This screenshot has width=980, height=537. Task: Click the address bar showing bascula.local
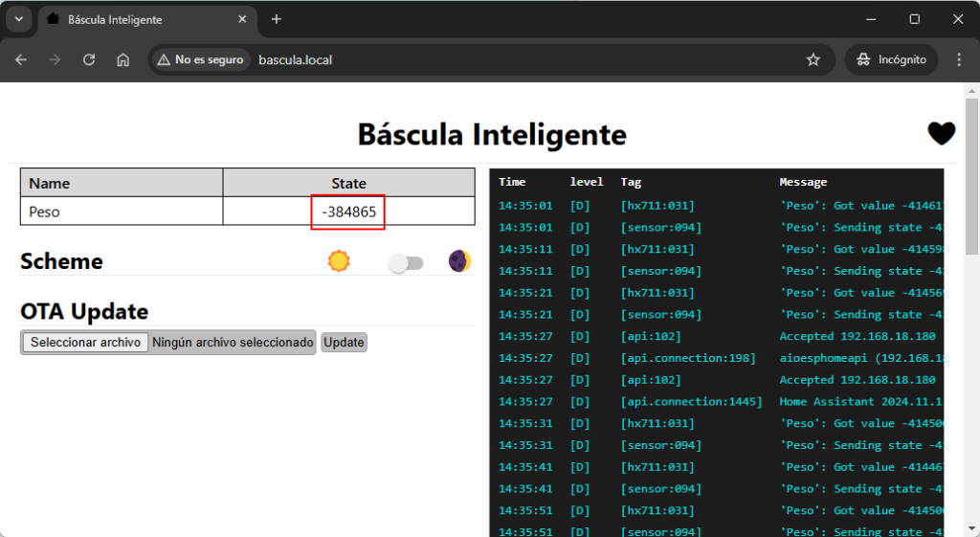526,59
